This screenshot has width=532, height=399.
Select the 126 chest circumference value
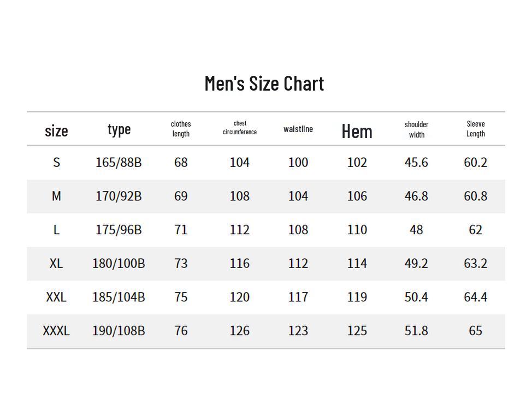(x=240, y=331)
